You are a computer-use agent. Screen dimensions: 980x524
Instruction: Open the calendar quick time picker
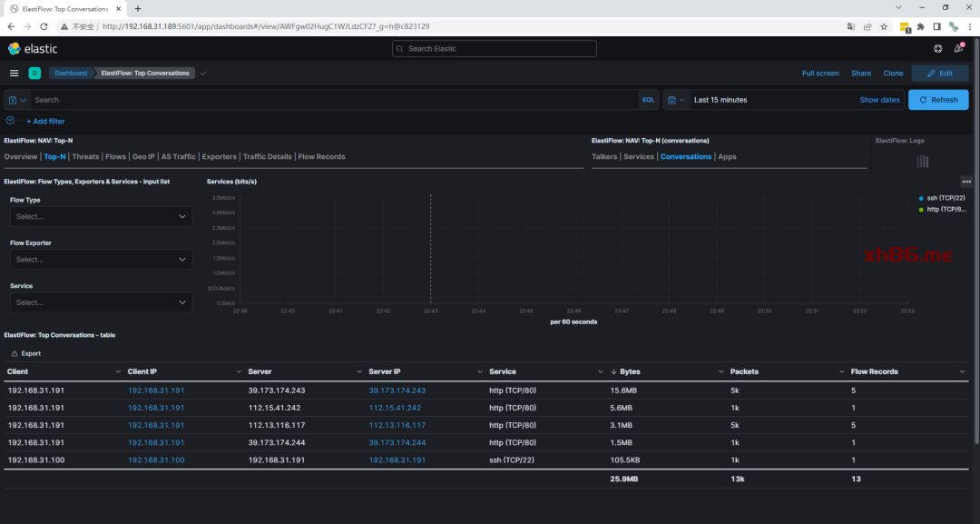[675, 100]
